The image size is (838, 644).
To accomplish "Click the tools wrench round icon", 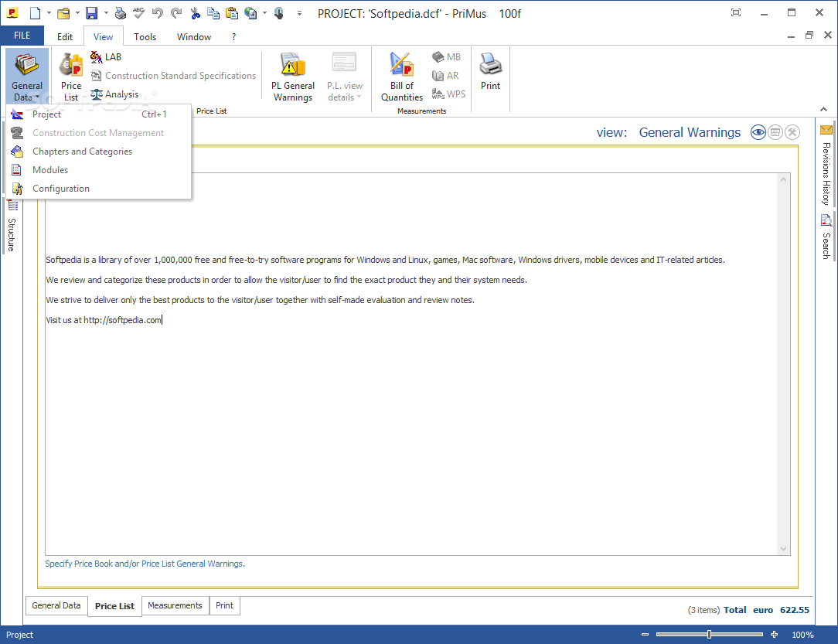I will [792, 132].
